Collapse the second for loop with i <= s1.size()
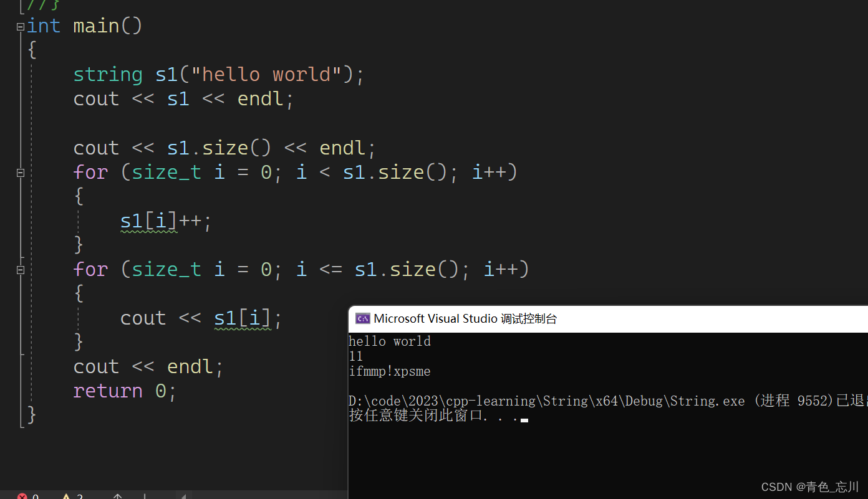This screenshot has width=868, height=499. (x=21, y=270)
